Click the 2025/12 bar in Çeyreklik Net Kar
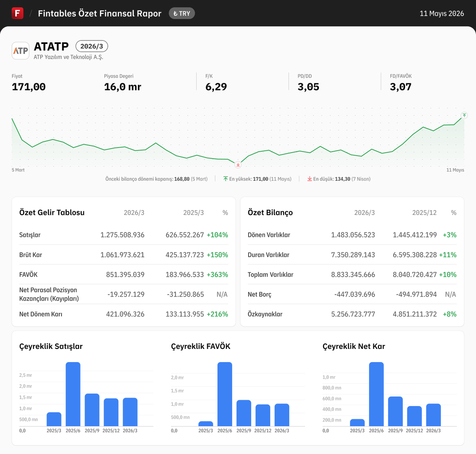 pos(415,416)
